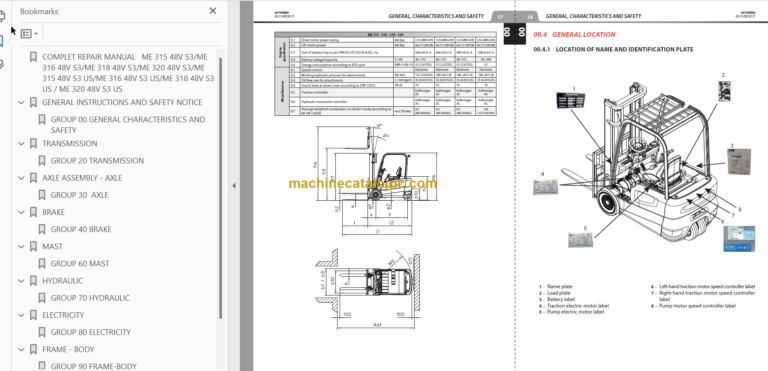The height and width of the screenshot is (371, 768).
Task: Open the COMPLET REPAIR MANUAL bookmark
Action: pos(128,73)
